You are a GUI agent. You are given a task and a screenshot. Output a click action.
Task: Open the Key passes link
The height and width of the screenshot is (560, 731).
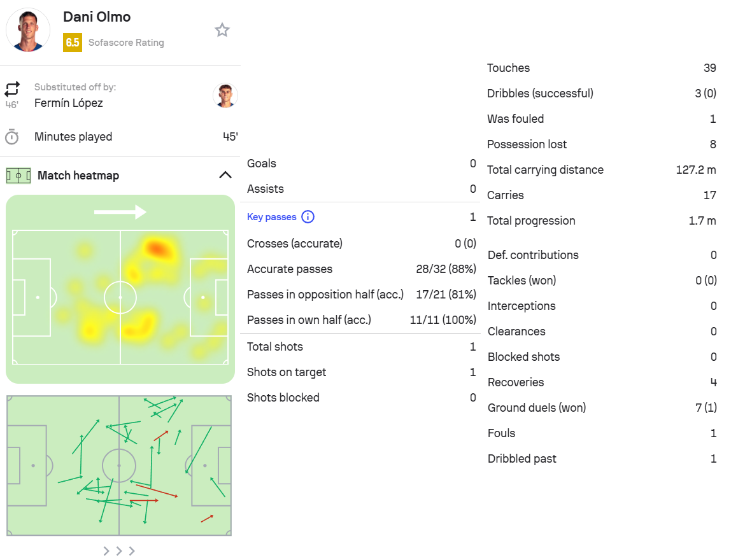(272, 217)
